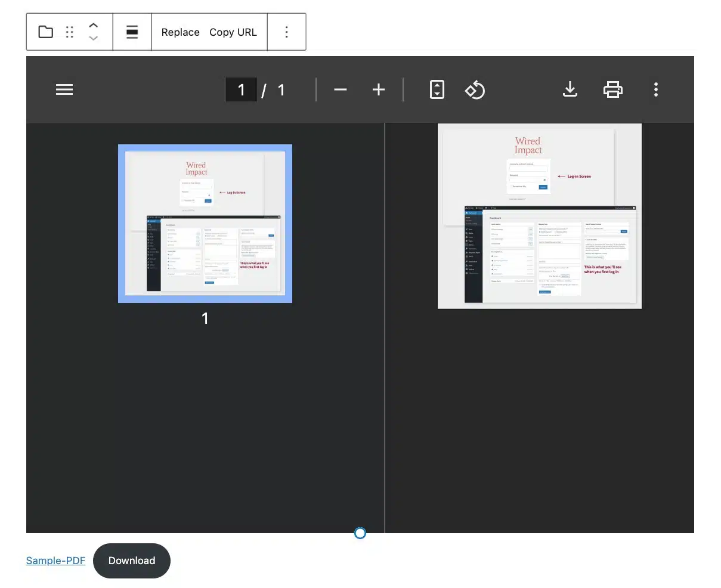Click the dark Download button
Screen dimensions: 721x588
132,561
